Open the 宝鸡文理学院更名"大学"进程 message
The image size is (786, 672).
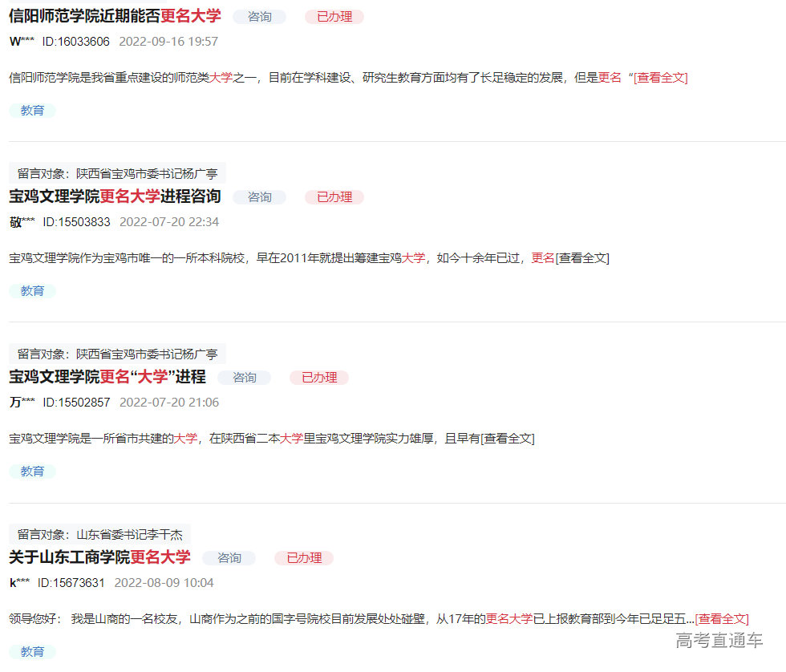click(x=108, y=377)
